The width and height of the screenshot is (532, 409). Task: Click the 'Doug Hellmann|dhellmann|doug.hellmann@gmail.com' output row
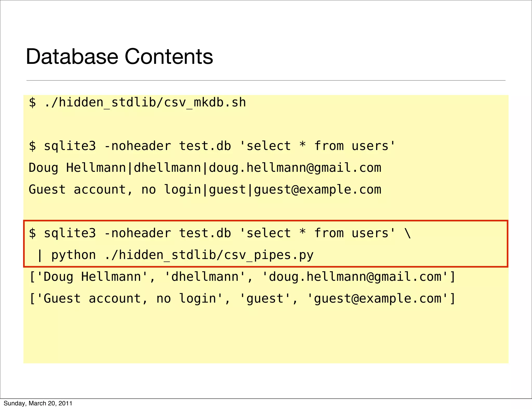pos(205,168)
